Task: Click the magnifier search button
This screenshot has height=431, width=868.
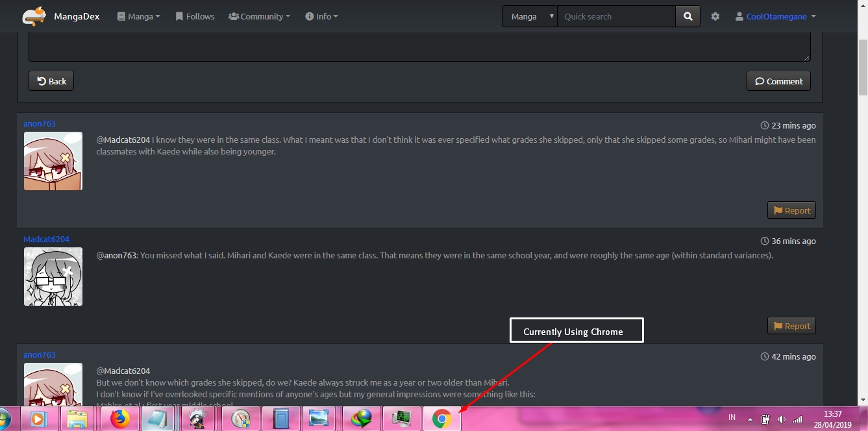Action: click(x=688, y=16)
